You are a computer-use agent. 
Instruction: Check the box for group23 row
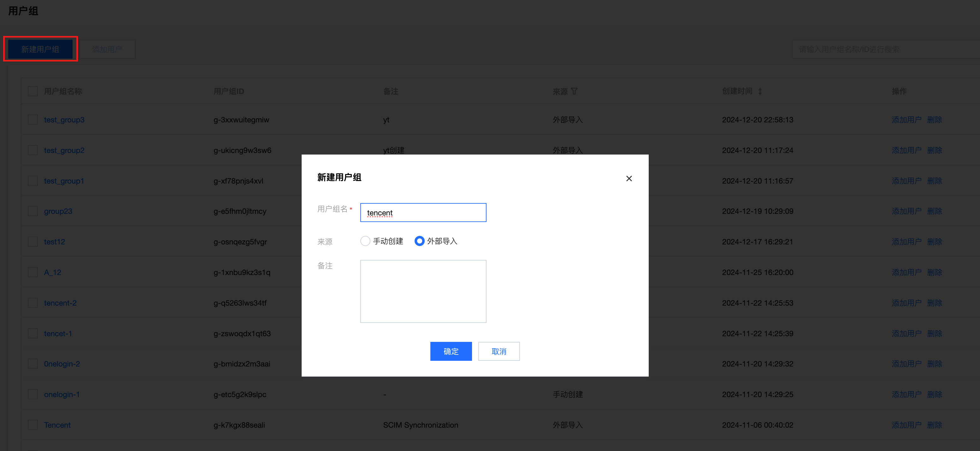[x=33, y=211]
